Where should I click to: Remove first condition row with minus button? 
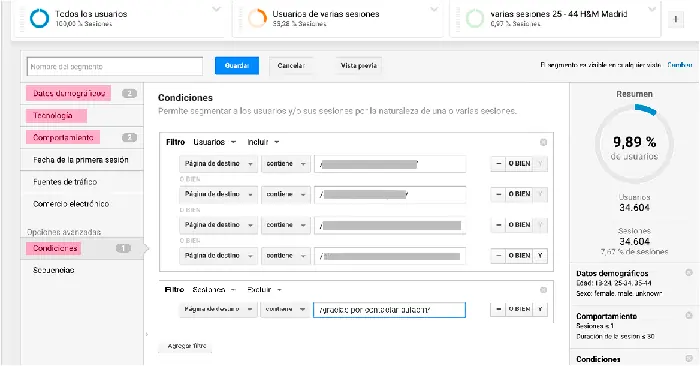pyautogui.click(x=498, y=164)
